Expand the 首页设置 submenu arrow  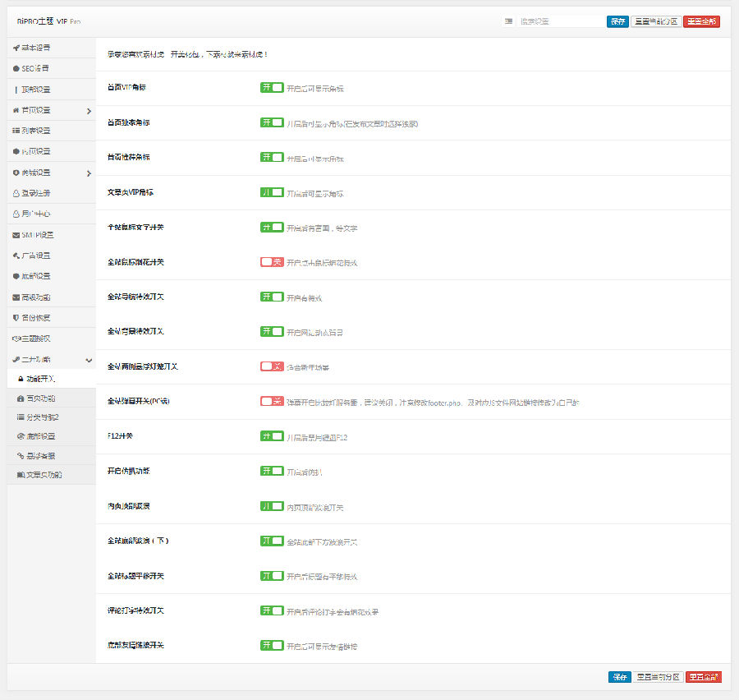[x=89, y=111]
